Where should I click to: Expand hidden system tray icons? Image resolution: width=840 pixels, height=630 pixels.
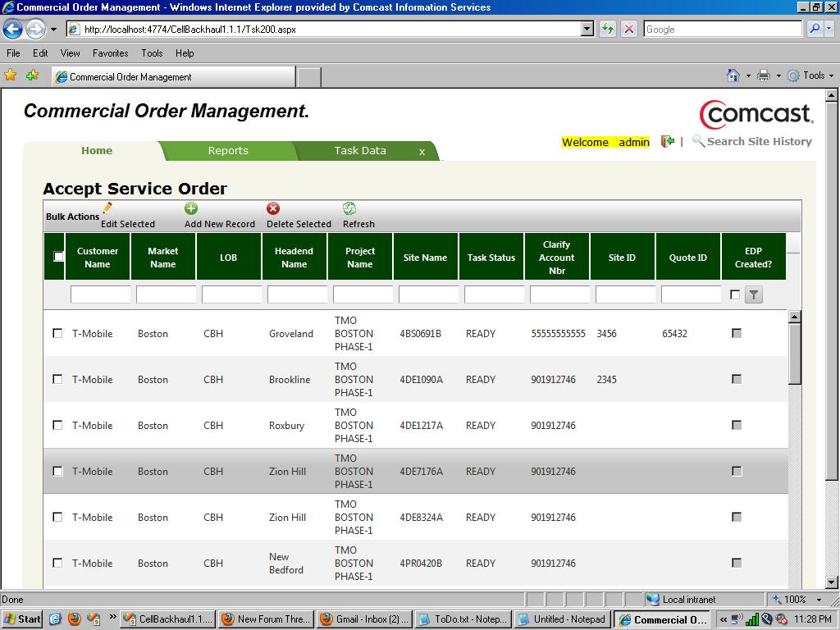coord(724,619)
